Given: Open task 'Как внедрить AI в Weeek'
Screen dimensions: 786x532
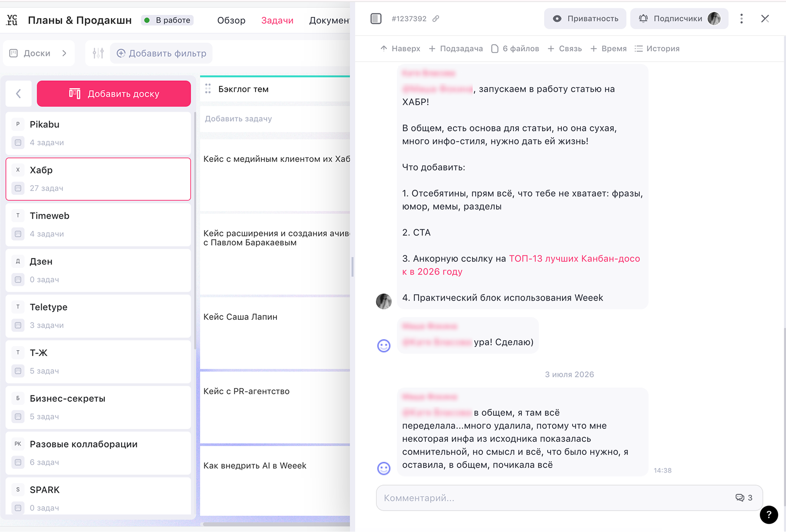Looking at the screenshot, I should click(275, 481).
